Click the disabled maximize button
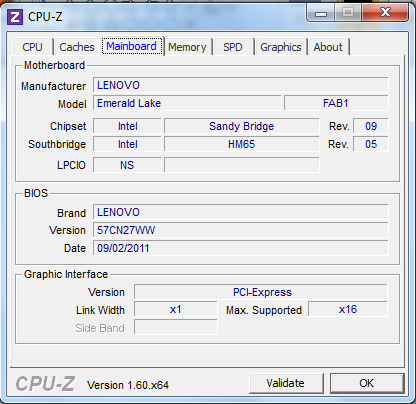Viewport: 416px width, 404px height. point(348,13)
